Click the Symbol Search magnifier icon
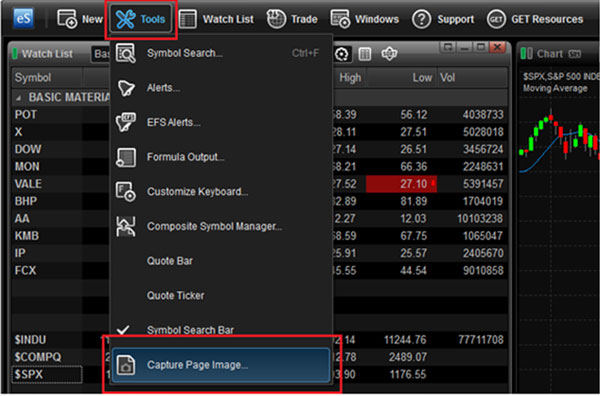Image resolution: width=600 pixels, height=396 pixels. pos(126,53)
